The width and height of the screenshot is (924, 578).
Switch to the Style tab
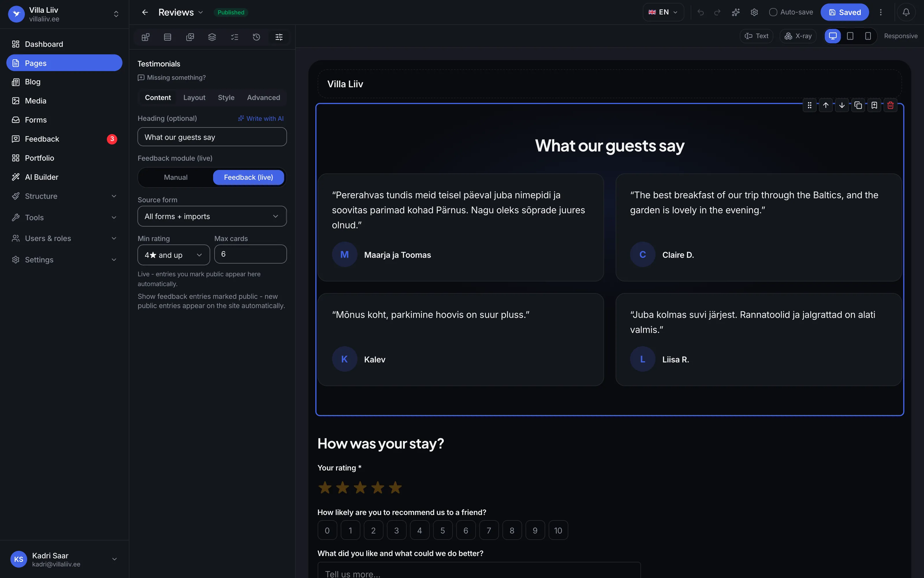point(226,97)
